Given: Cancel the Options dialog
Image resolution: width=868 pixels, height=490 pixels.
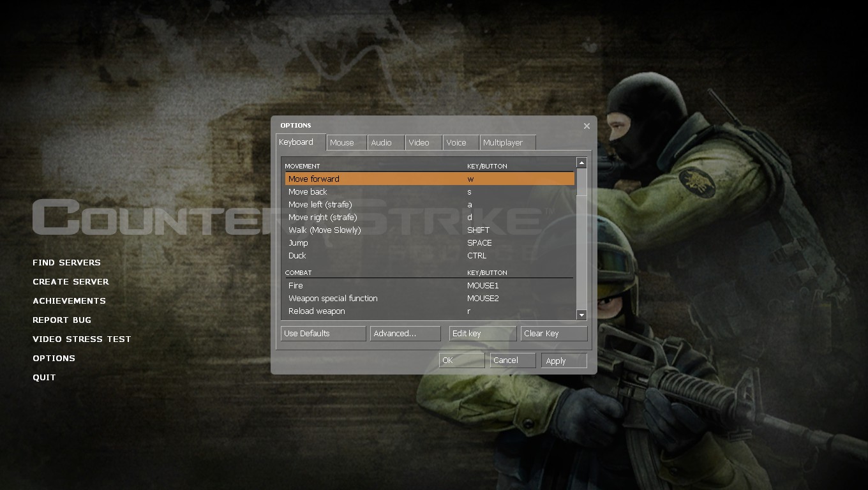Looking at the screenshot, I should point(513,360).
